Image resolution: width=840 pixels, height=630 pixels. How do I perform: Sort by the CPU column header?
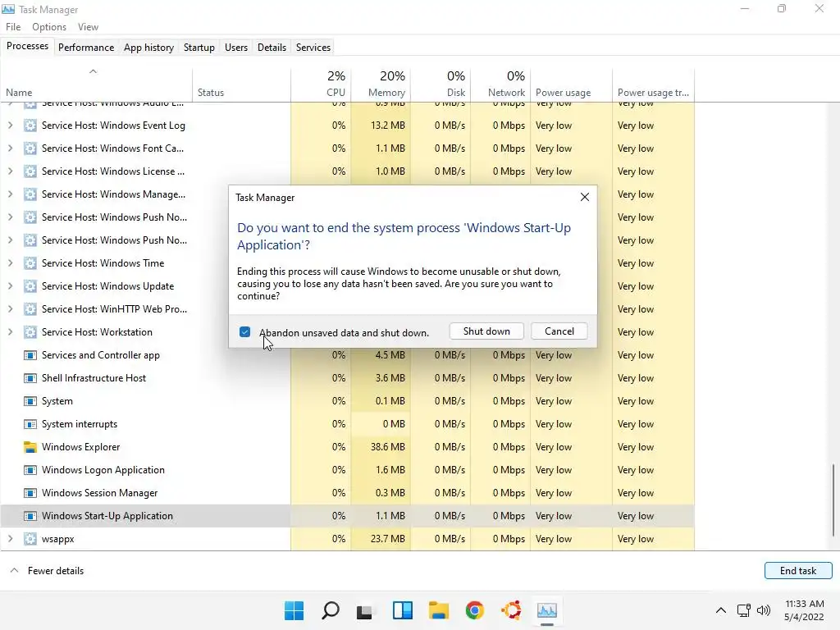(x=321, y=84)
